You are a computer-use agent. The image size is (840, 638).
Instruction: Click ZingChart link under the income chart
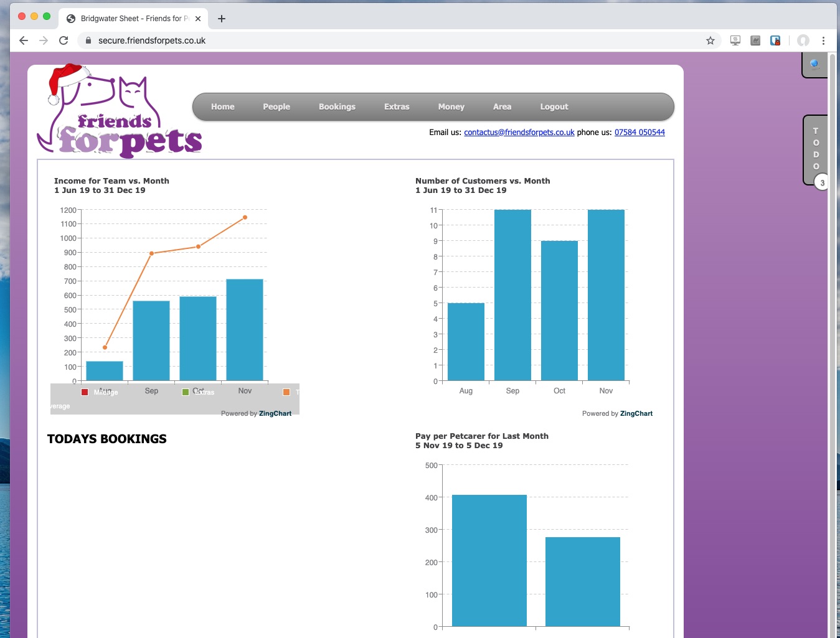[x=275, y=414]
